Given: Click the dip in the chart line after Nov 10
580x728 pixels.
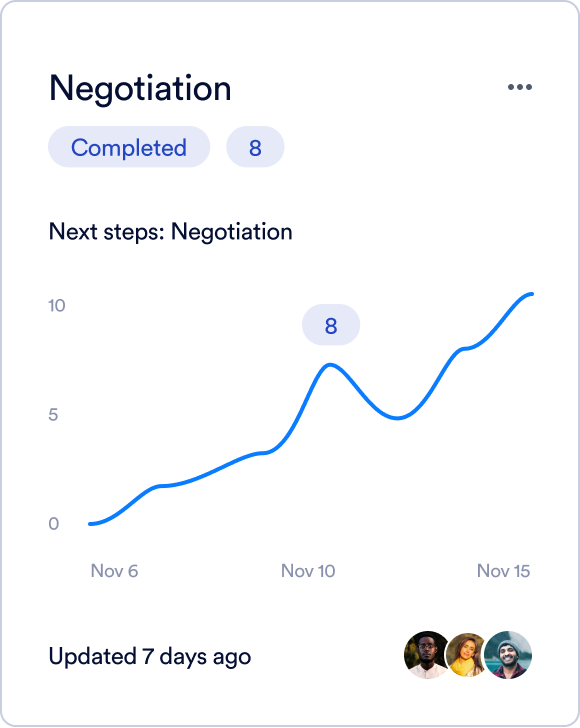Looking at the screenshot, I should [398, 417].
